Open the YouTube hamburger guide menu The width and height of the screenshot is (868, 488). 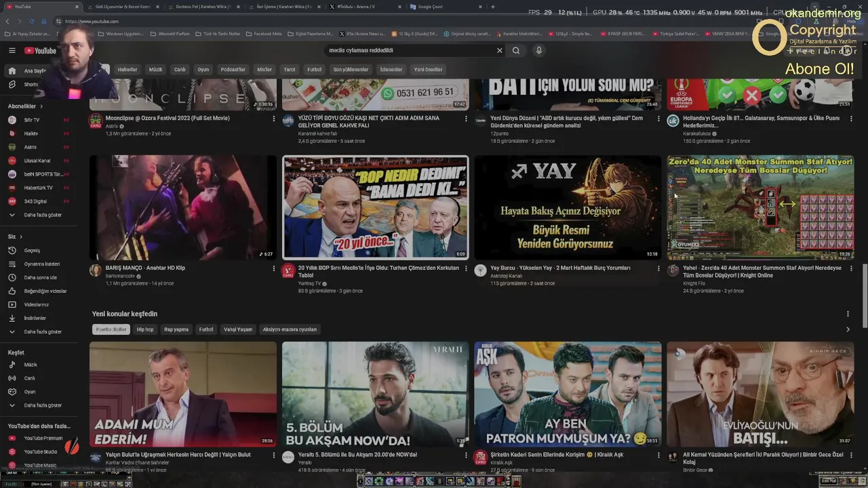[12, 50]
